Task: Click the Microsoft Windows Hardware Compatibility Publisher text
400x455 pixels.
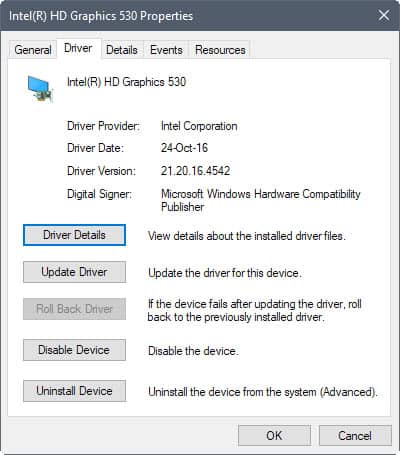Action: tap(261, 200)
